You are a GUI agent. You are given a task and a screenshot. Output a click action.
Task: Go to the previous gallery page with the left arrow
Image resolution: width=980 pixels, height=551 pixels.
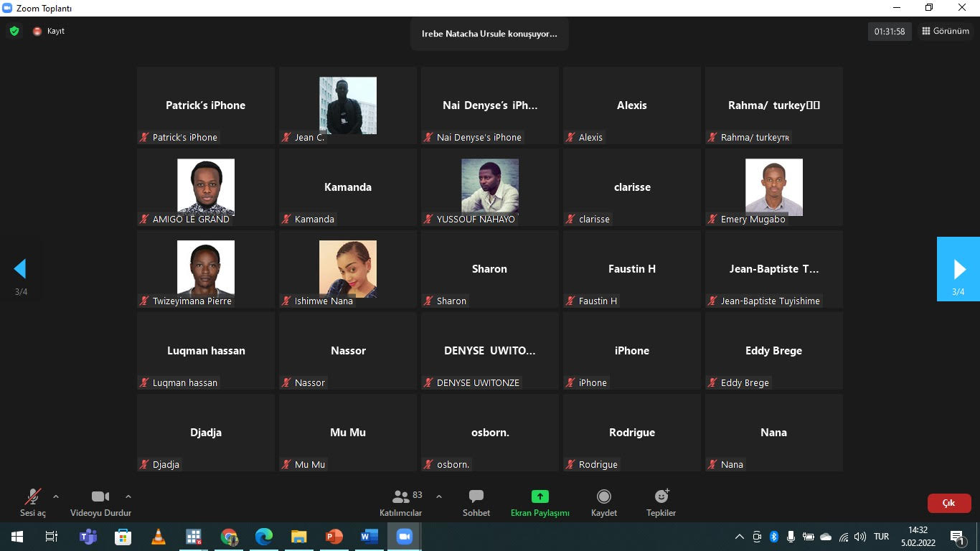point(20,269)
